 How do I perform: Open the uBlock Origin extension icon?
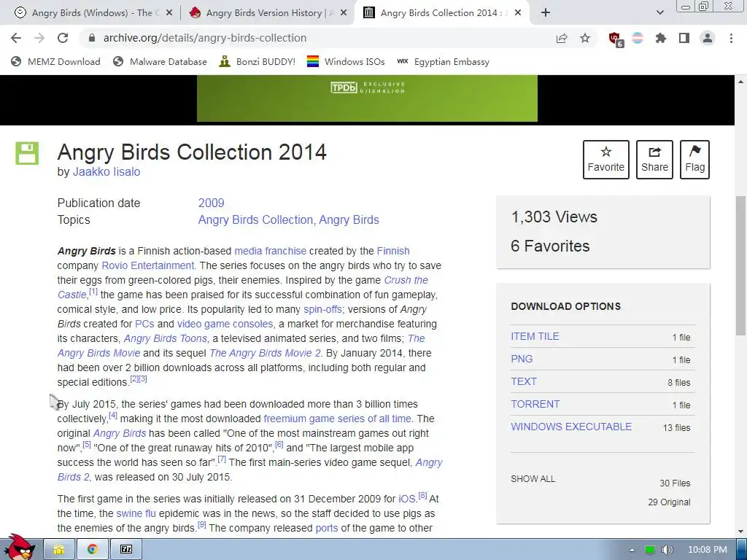[x=616, y=39]
